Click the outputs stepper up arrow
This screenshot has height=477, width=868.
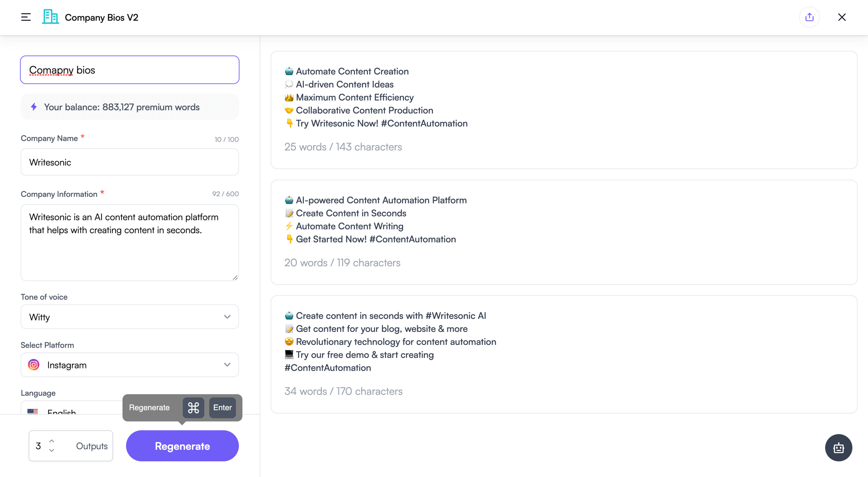[x=52, y=439]
